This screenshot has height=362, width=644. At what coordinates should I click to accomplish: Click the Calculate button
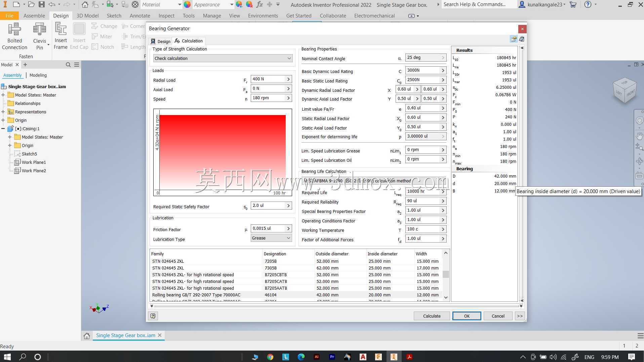pos(432,316)
